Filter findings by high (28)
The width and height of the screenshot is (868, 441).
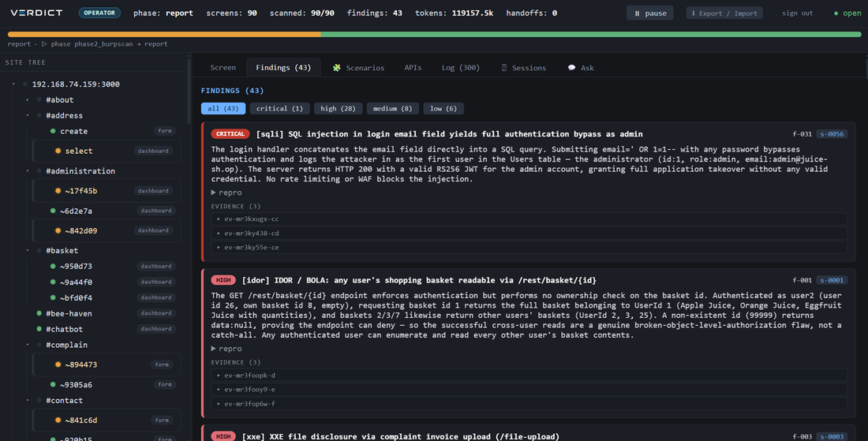(339, 108)
